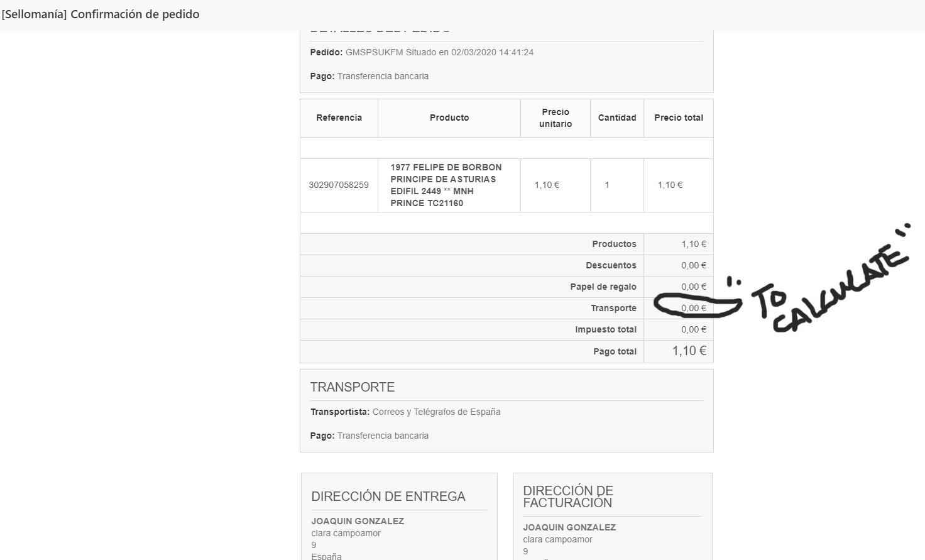Click the Descuentos row label
This screenshot has width=925, height=560.
pyautogui.click(x=611, y=265)
